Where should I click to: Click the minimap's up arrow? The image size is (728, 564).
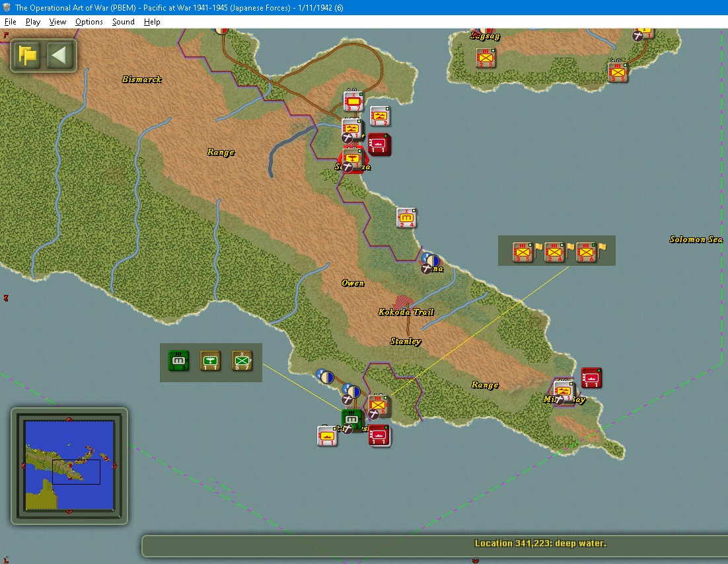tap(69, 419)
